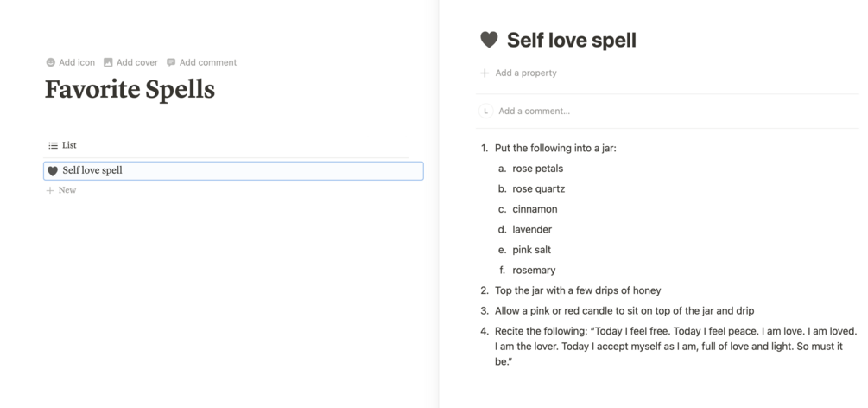Create a new list entry with + New
Image resolution: width=868 pixels, height=408 pixels.
click(x=61, y=190)
